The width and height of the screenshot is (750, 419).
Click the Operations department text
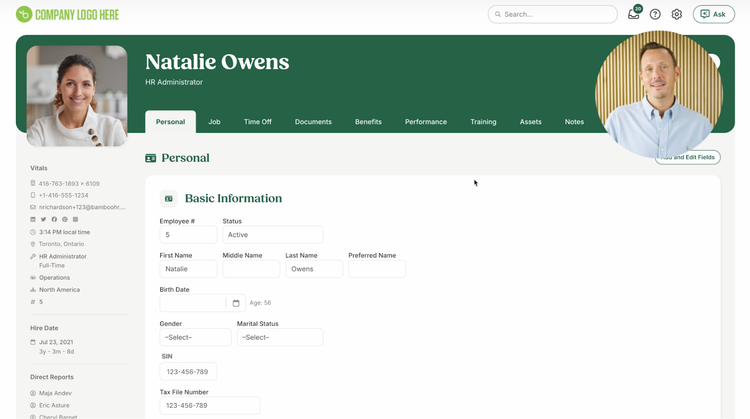click(x=55, y=278)
